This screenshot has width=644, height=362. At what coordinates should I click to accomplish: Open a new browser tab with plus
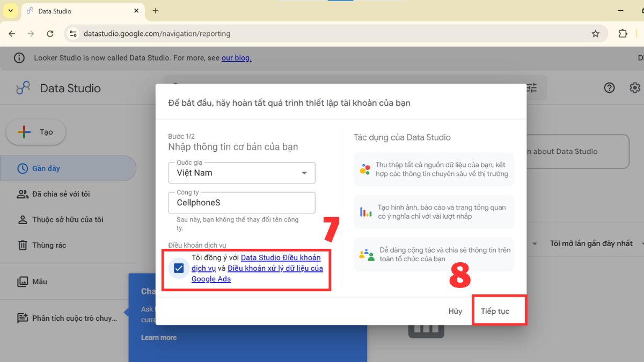[x=156, y=11]
